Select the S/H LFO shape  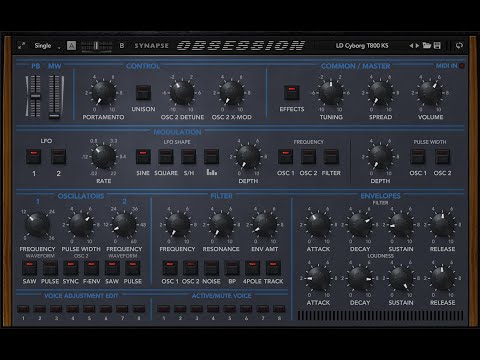point(188,156)
